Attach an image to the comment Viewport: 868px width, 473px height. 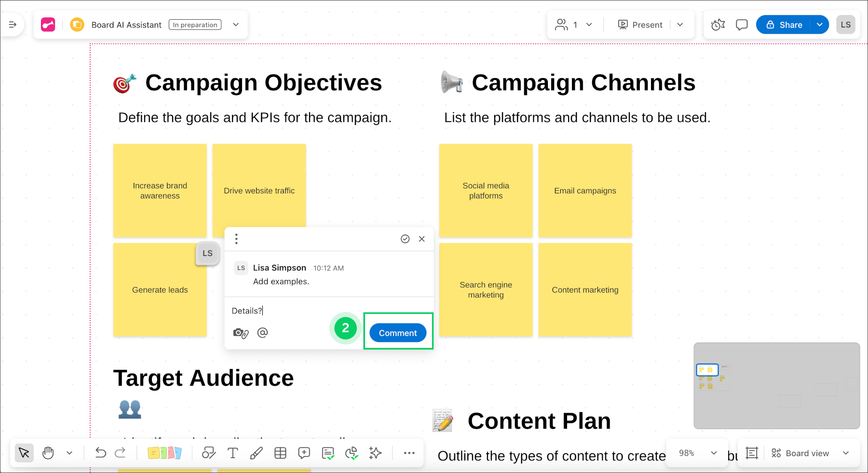coord(241,333)
